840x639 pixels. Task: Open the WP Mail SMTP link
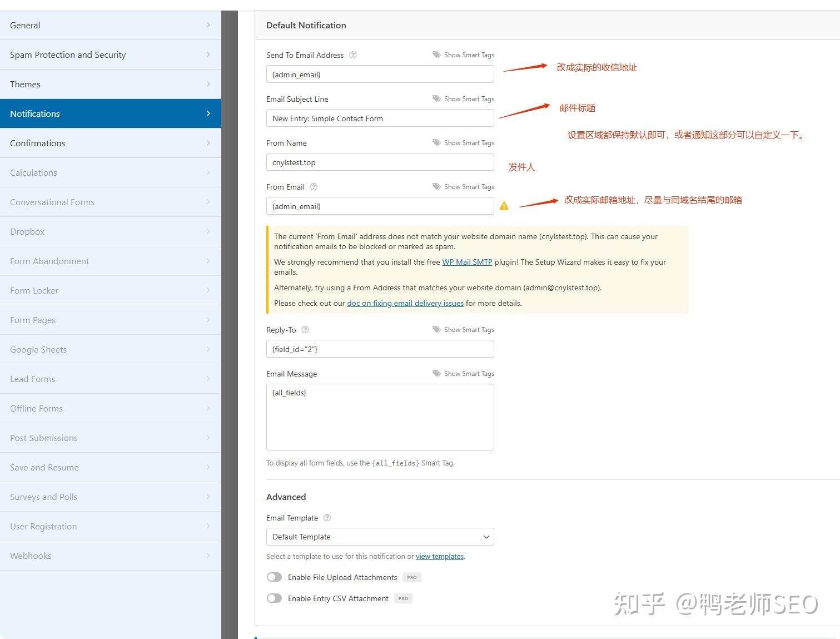467,262
